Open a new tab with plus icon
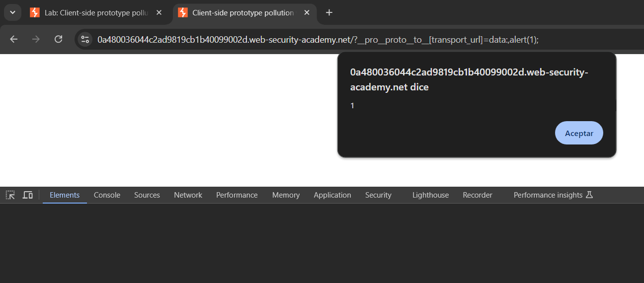This screenshot has width=644, height=283. coord(329,12)
